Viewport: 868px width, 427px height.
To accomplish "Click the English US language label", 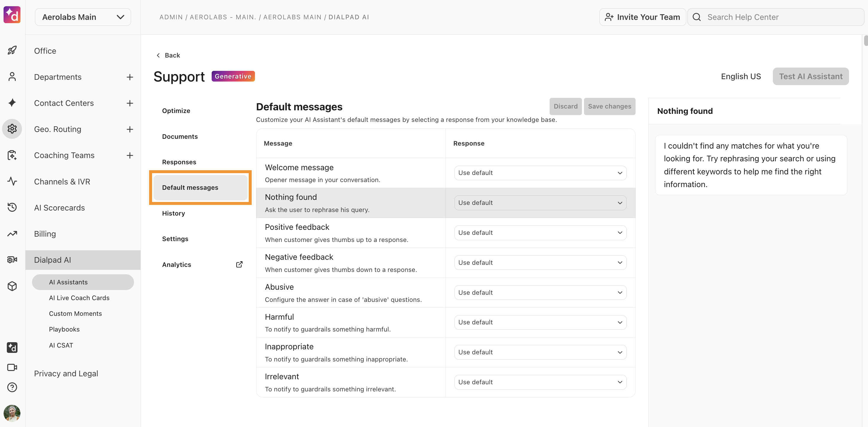I will pyautogui.click(x=741, y=77).
